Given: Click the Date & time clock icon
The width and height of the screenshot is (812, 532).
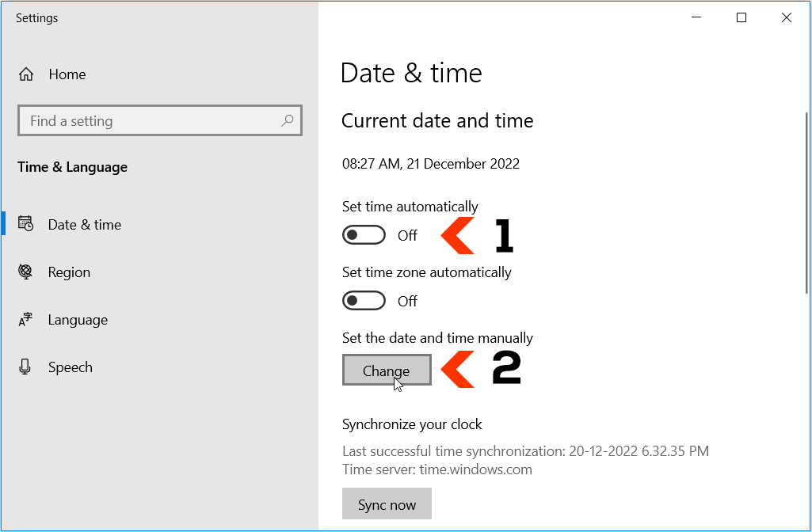Looking at the screenshot, I should [26, 224].
